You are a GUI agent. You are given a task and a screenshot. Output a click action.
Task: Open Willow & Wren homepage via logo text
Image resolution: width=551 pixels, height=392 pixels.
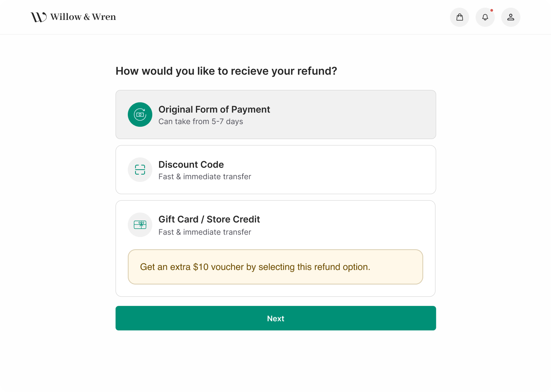[83, 16]
